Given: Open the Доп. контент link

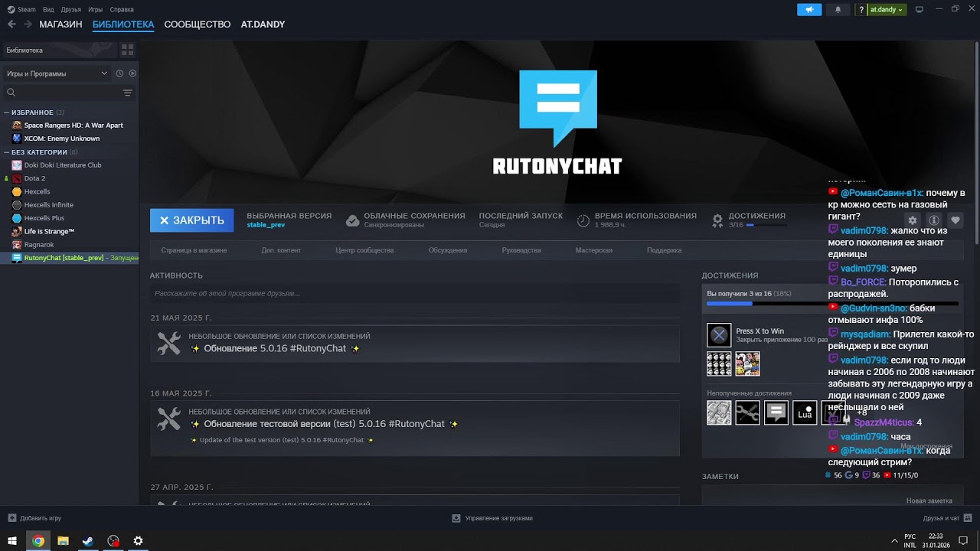Looking at the screenshot, I should point(281,250).
